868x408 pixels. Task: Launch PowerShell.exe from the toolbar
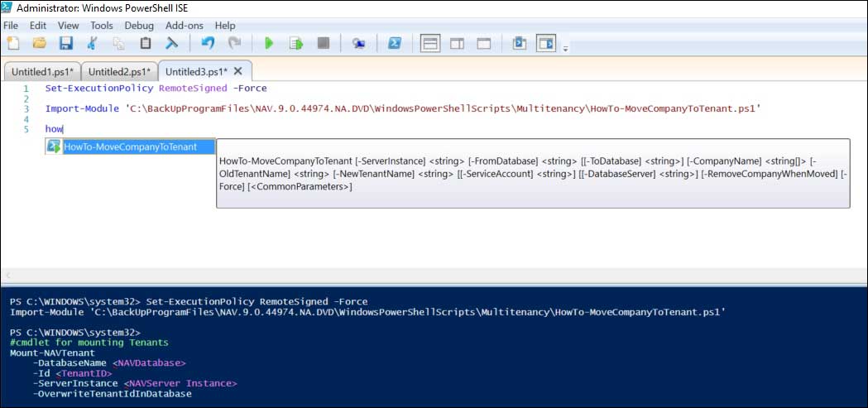[396, 43]
